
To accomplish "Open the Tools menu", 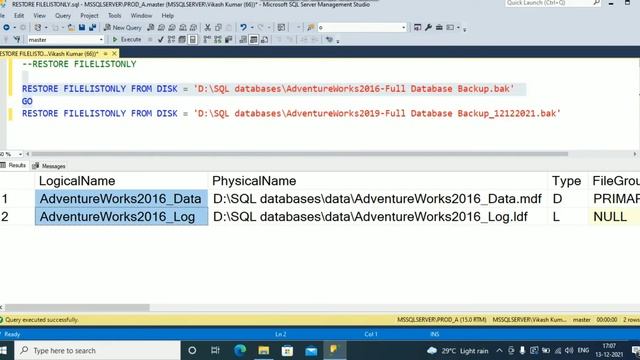I will [x=114, y=16].
